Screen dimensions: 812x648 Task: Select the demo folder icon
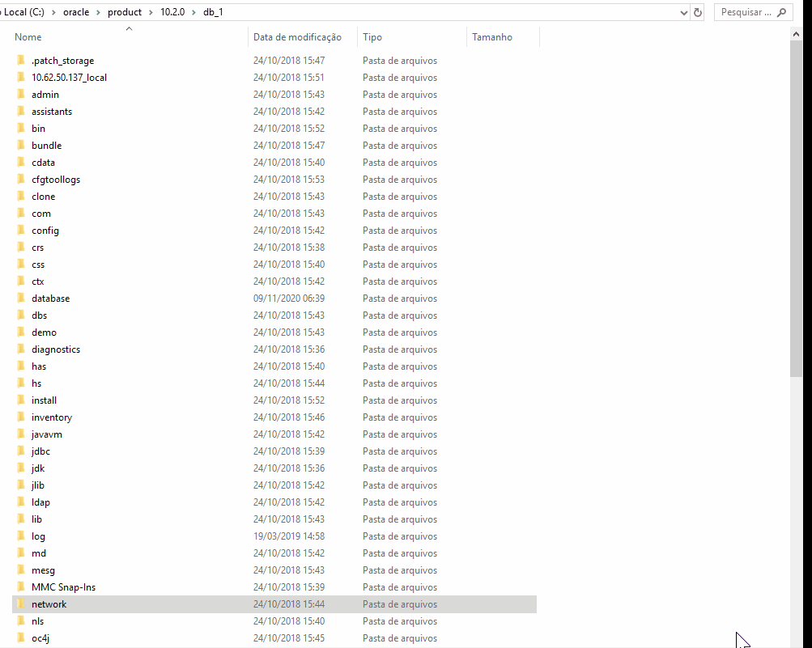(21, 332)
